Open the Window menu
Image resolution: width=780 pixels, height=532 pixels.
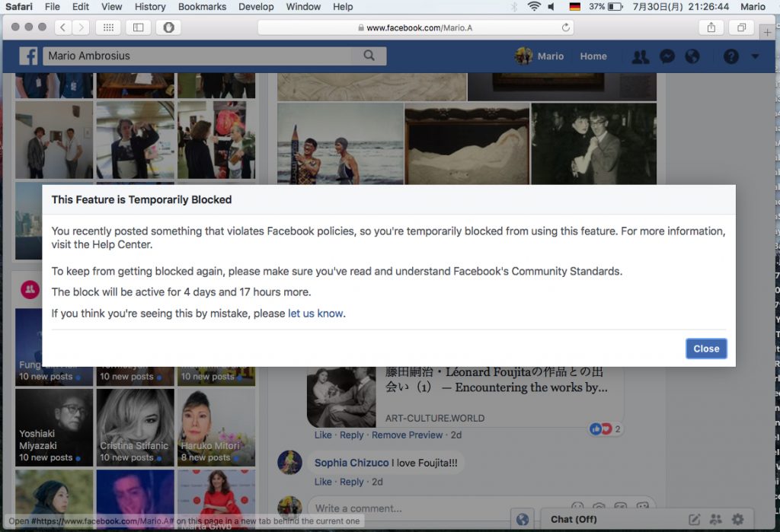303,6
